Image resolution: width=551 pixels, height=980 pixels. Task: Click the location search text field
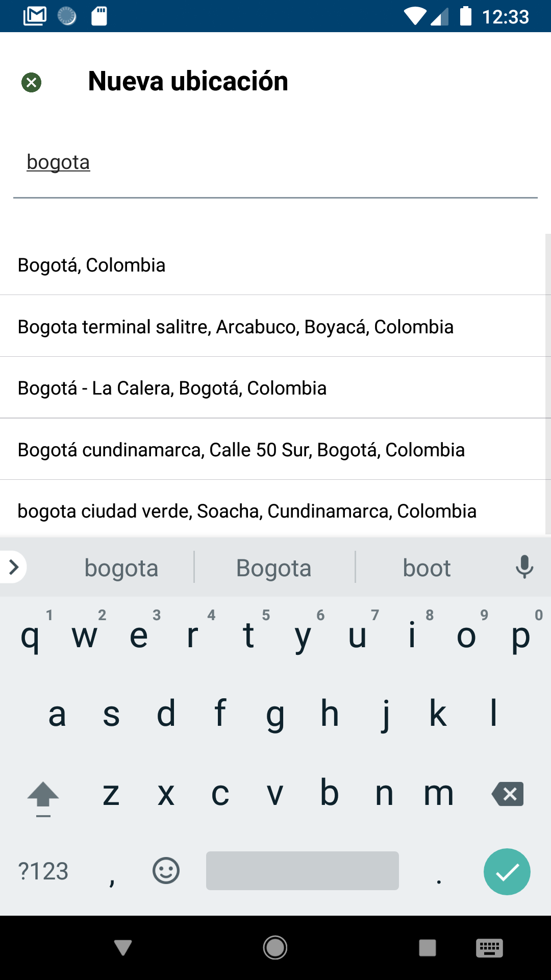[275, 163]
